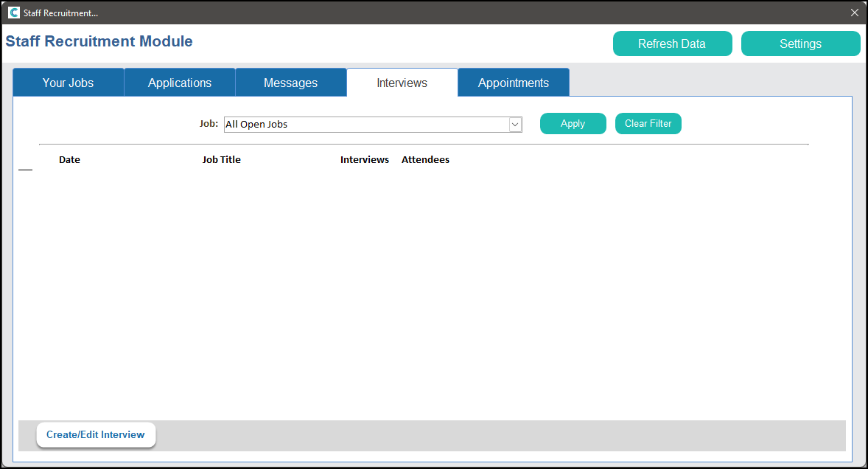The image size is (868, 469).
Task: Click the Staff Recruitment Module heading
Action: coord(99,41)
